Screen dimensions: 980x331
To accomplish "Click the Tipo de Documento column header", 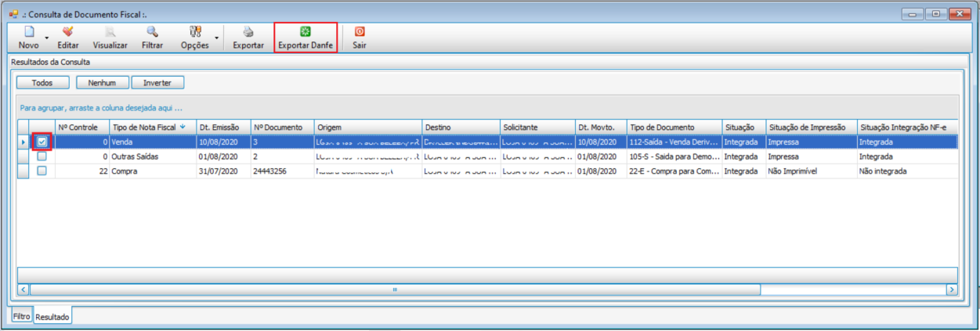I will point(674,127).
